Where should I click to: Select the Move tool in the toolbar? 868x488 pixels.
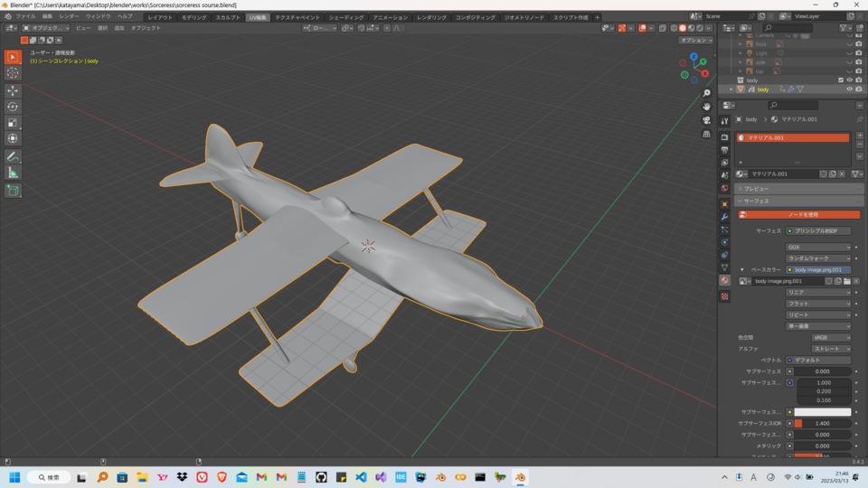pyautogui.click(x=13, y=90)
